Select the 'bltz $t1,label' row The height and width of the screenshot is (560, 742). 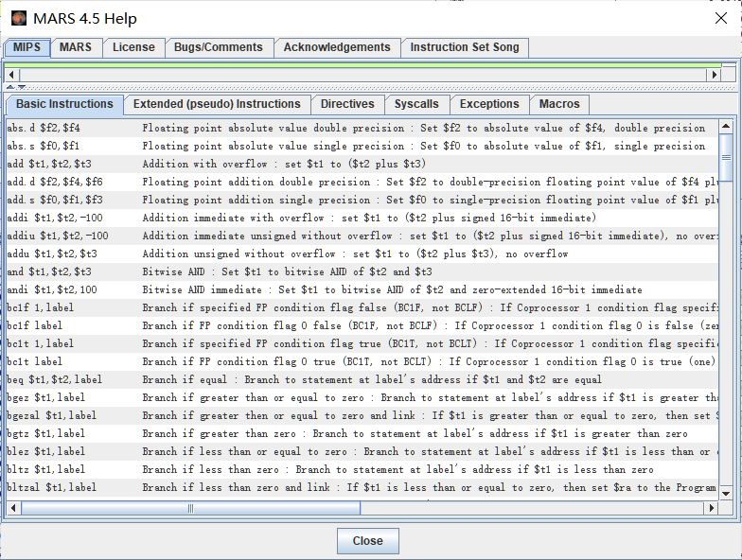[362, 469]
